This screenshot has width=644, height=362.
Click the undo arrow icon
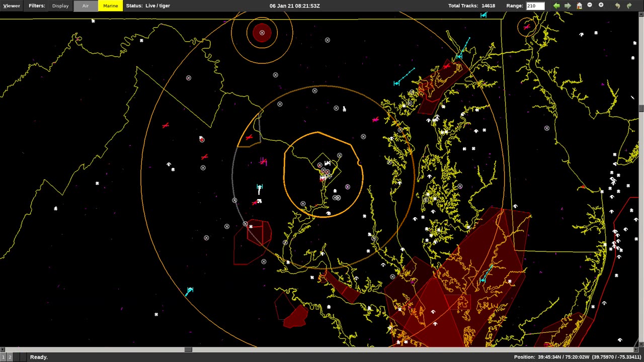click(617, 6)
